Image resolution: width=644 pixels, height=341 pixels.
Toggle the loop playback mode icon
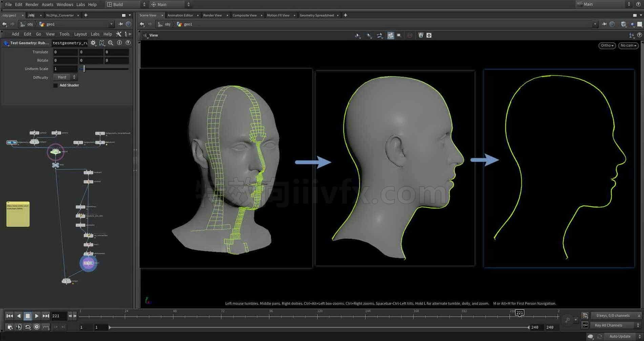pyautogui.click(x=28, y=327)
